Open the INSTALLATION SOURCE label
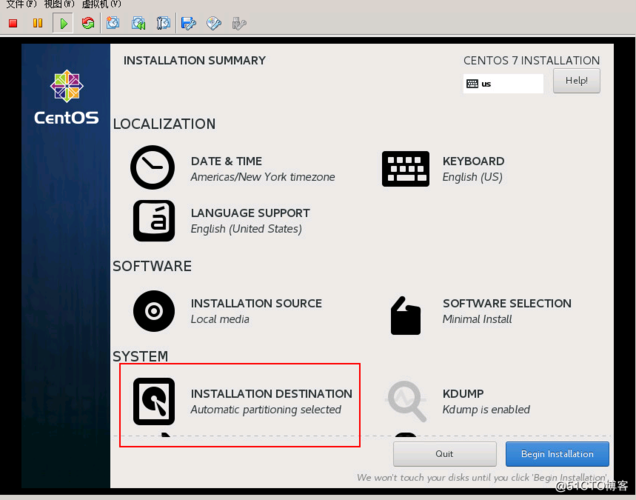Screen dimensions: 636x500 coord(256,303)
